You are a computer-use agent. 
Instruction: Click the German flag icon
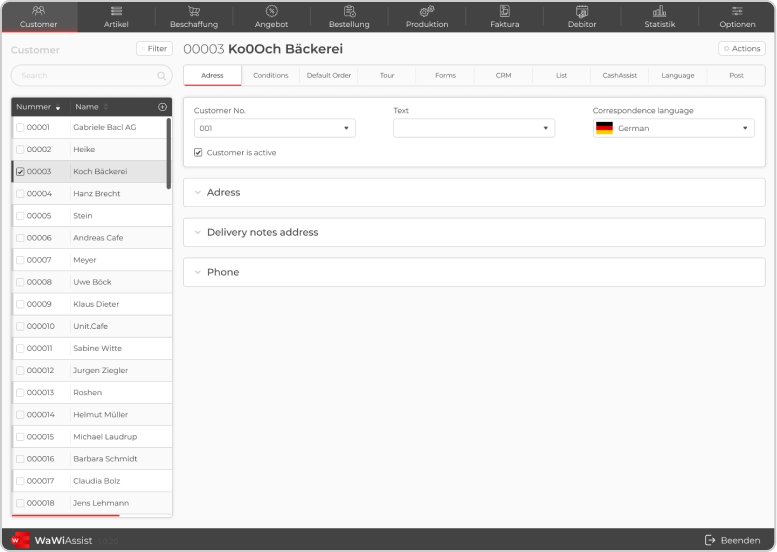604,128
